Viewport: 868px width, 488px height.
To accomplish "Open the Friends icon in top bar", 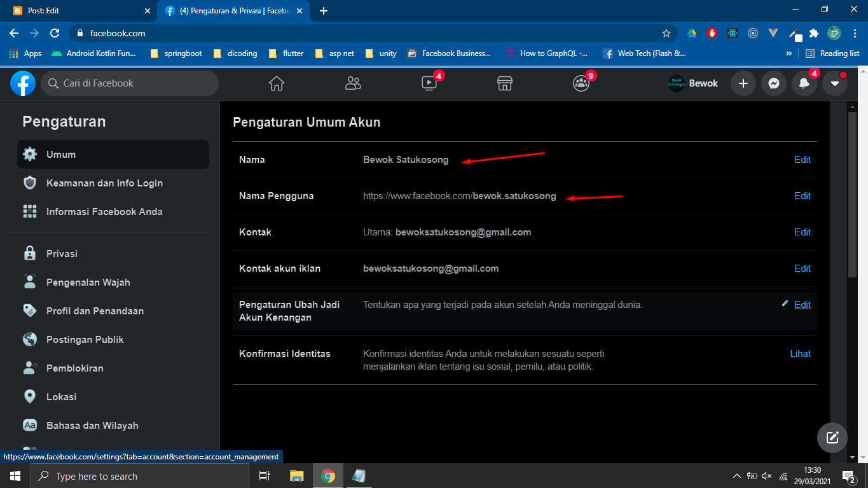I will (x=353, y=83).
